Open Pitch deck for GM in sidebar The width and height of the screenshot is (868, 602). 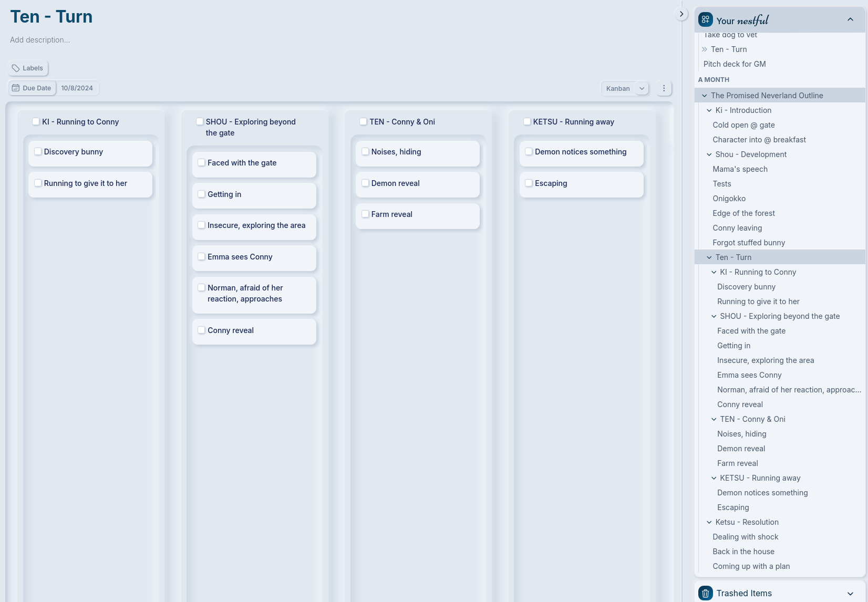[x=735, y=64]
